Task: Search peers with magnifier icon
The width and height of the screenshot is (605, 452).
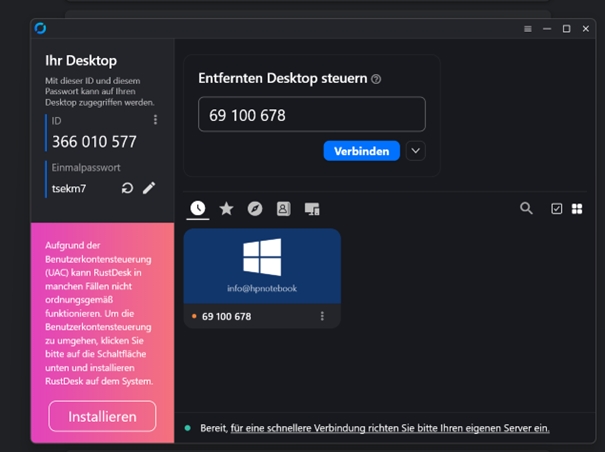Action: tap(526, 208)
